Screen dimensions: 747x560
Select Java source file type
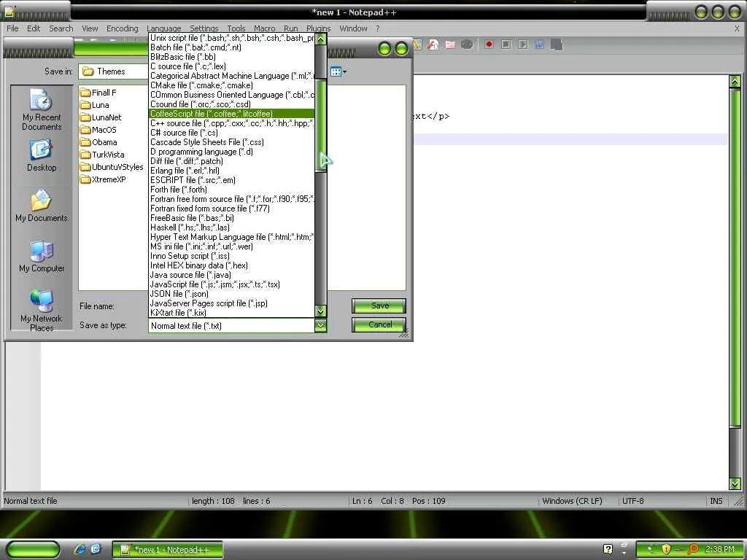click(231, 274)
